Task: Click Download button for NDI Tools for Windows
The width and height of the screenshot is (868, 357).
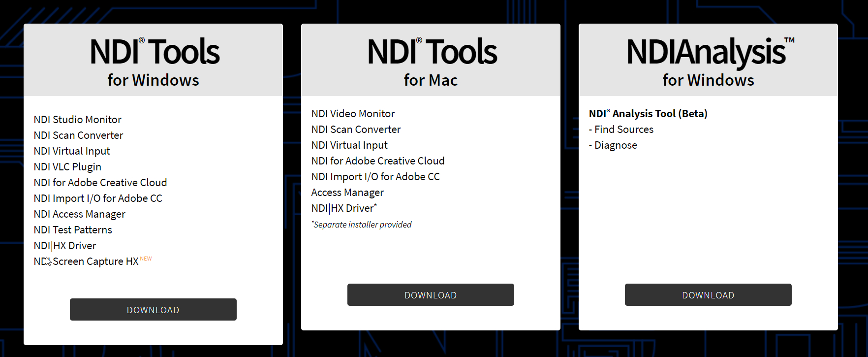Action: click(153, 310)
